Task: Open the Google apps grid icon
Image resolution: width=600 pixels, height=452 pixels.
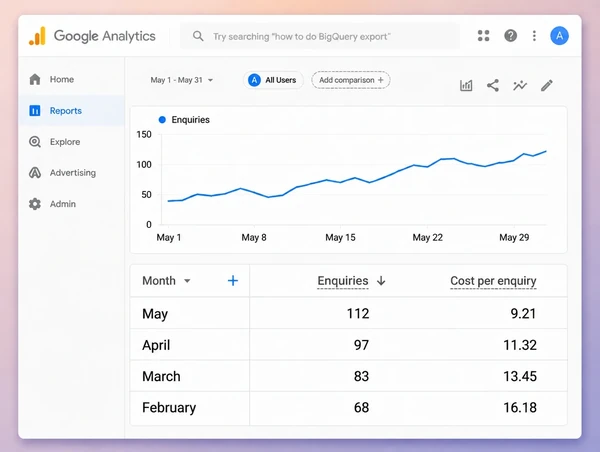Action: 483,36
